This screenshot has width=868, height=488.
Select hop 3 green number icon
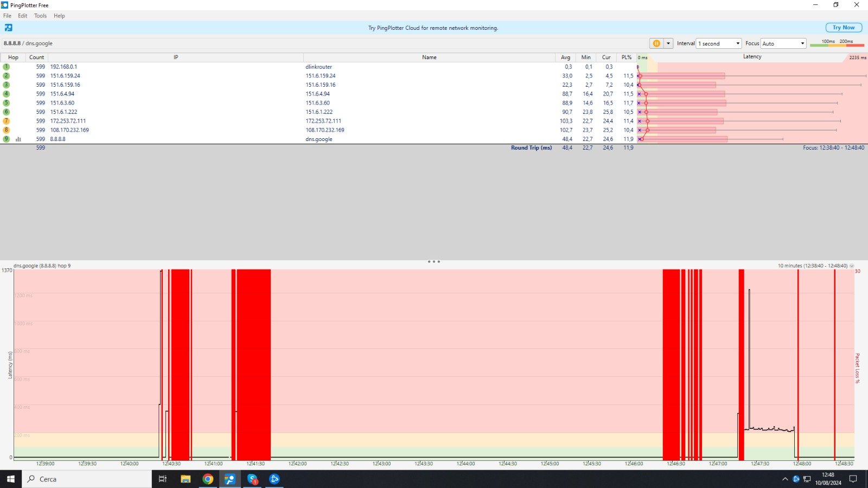coord(7,85)
